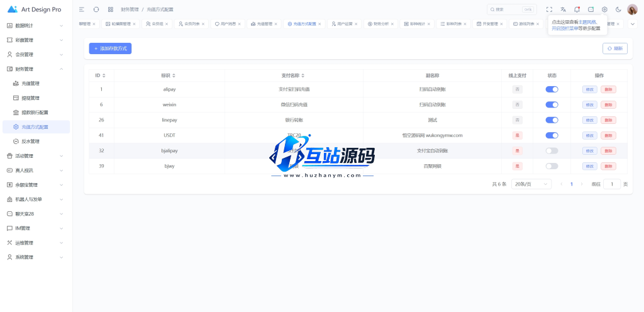
Task: Collapse the sidebar with the hamburger icon
Action: click(82, 9)
